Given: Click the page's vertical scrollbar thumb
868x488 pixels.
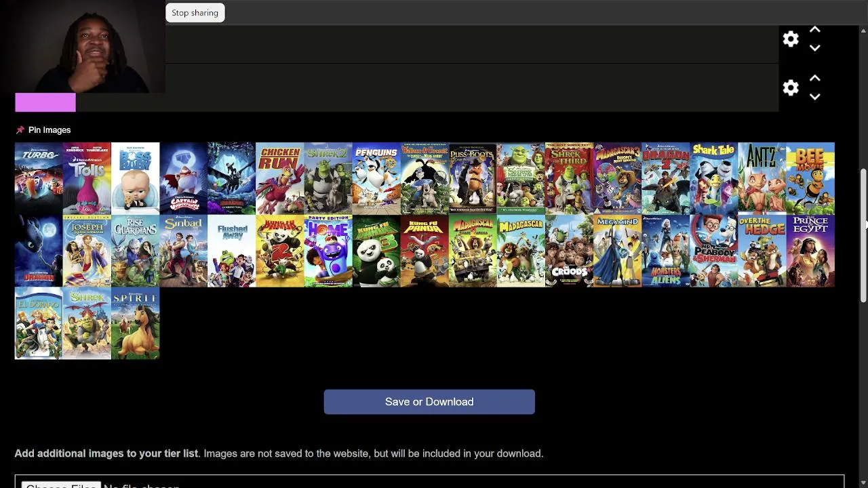Looking at the screenshot, I should [x=863, y=235].
